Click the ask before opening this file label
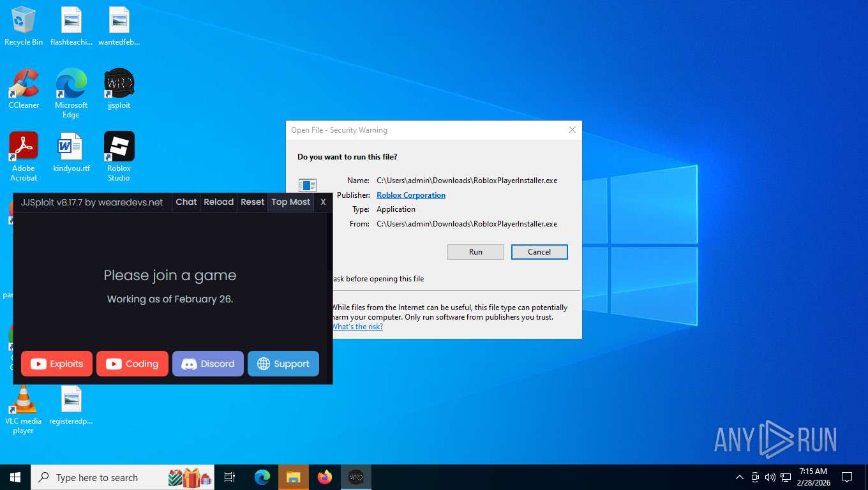 378,279
